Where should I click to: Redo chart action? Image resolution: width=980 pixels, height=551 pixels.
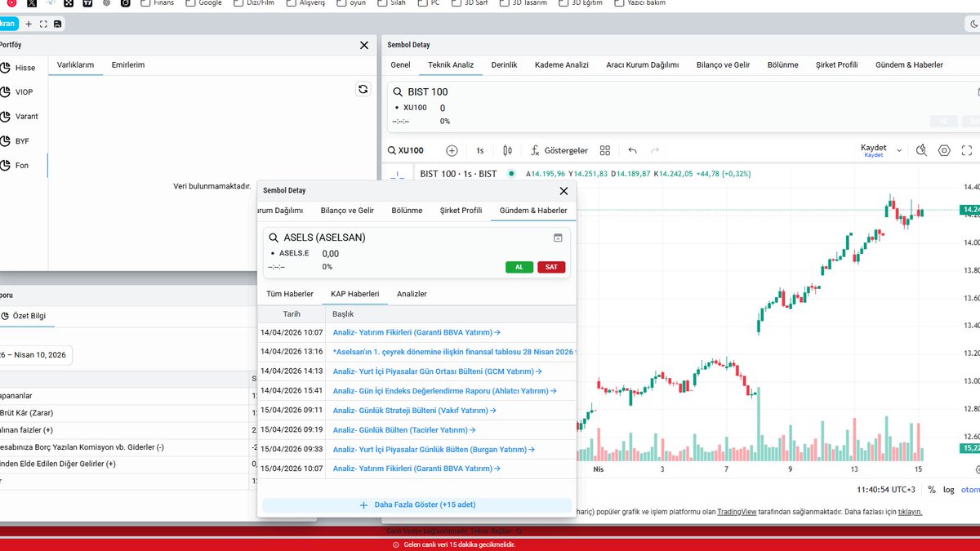point(654,150)
